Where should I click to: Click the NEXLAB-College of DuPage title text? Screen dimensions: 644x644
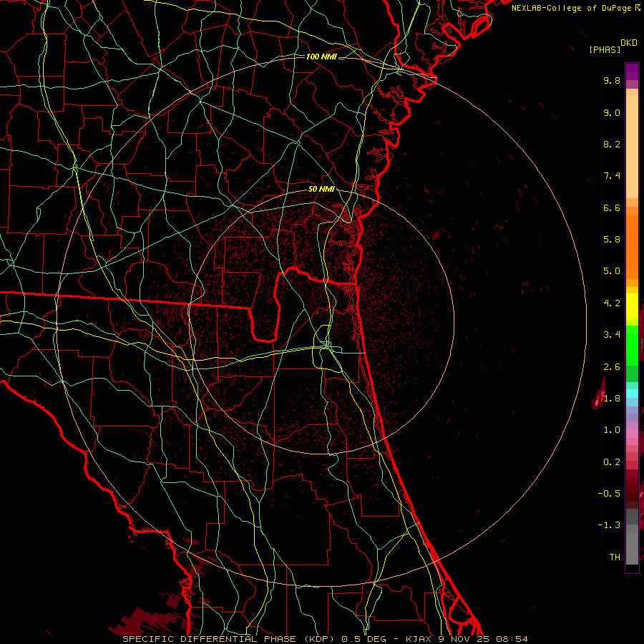[x=571, y=8]
